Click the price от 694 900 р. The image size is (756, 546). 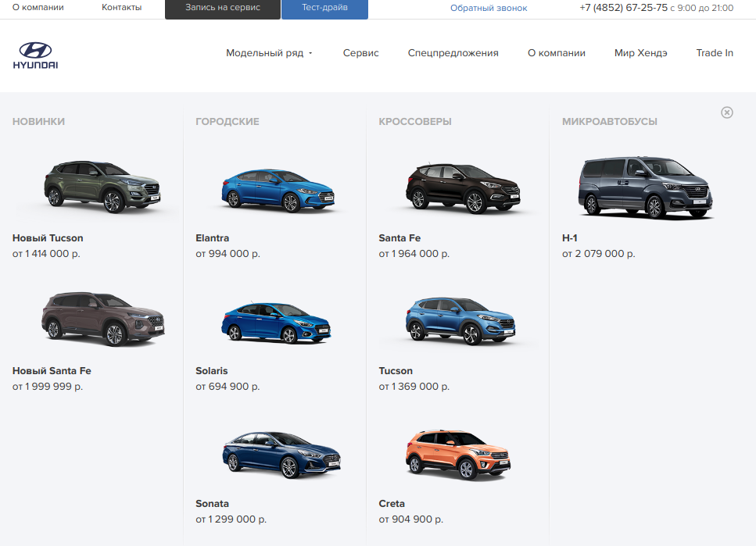(228, 387)
